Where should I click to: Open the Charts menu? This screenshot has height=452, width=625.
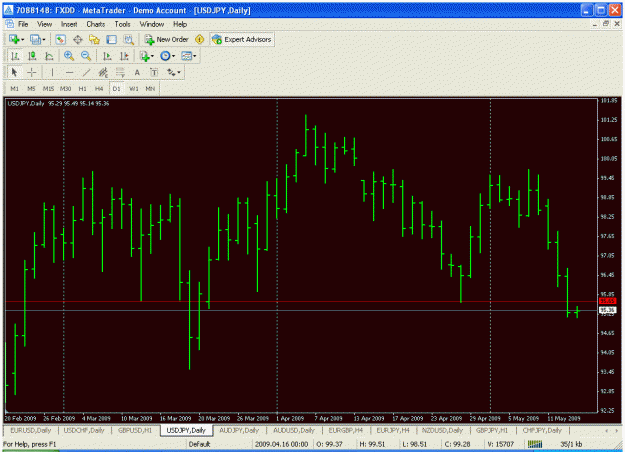coord(96,24)
